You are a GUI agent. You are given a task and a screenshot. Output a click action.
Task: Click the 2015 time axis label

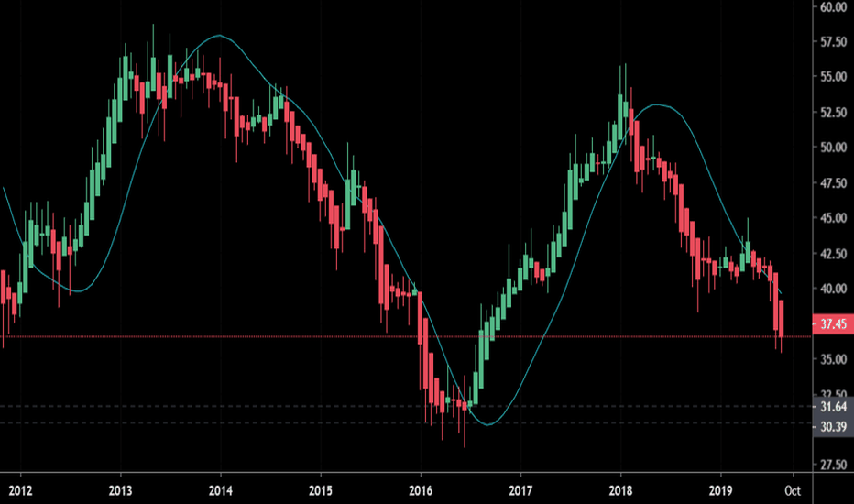tap(321, 491)
